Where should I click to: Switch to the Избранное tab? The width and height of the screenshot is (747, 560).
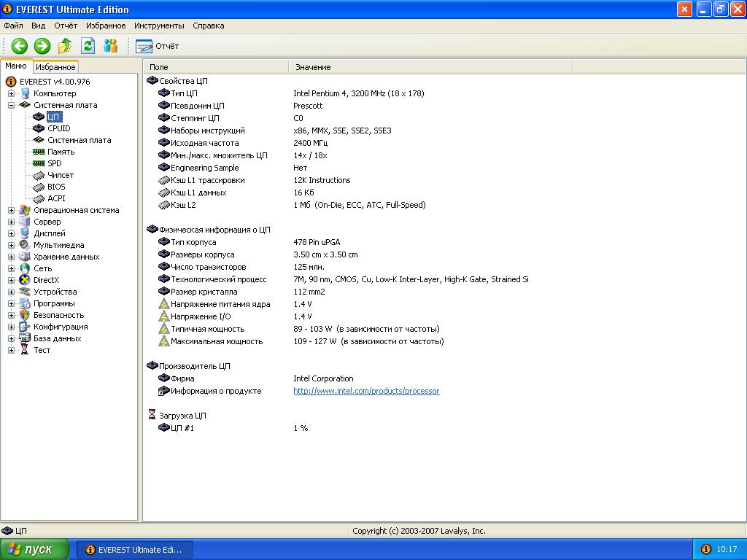pos(56,67)
